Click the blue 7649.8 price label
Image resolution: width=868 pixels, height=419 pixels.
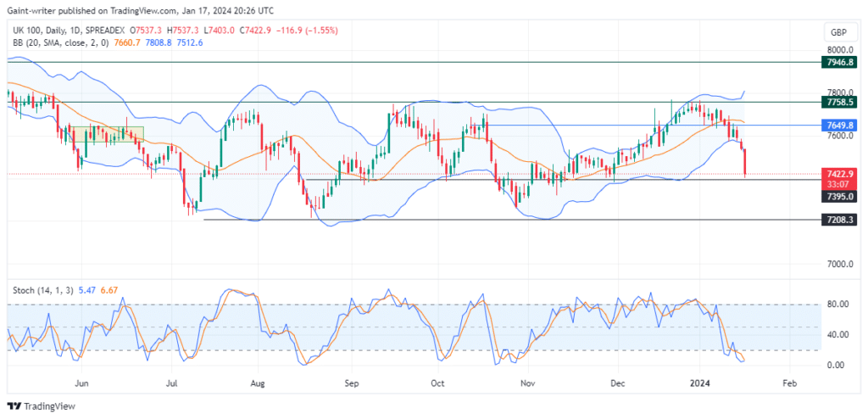pos(839,126)
